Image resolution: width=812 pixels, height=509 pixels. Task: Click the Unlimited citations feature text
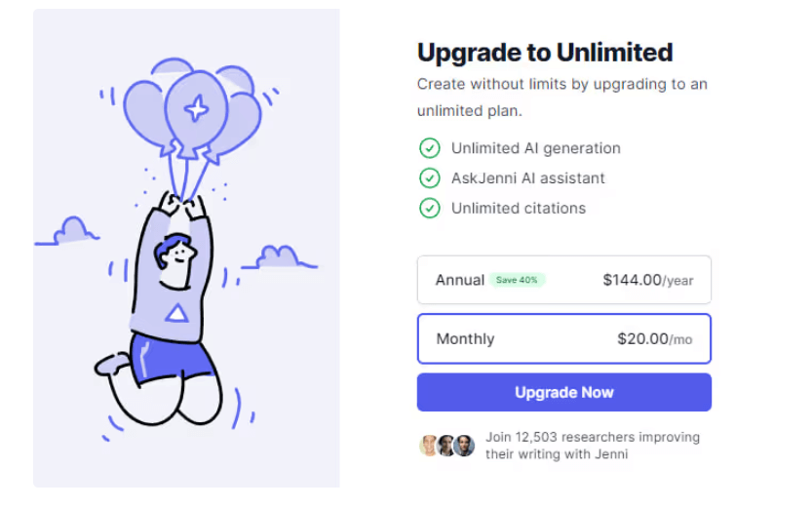[x=518, y=208]
